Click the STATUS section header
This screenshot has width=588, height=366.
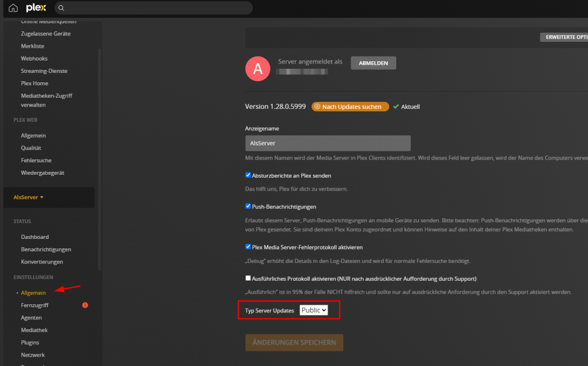point(22,221)
